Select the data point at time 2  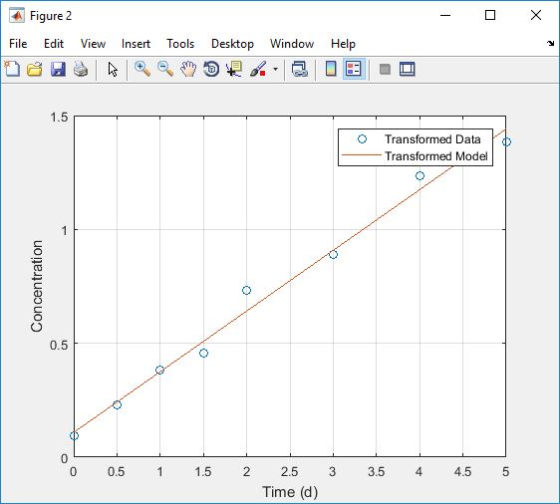point(246,290)
